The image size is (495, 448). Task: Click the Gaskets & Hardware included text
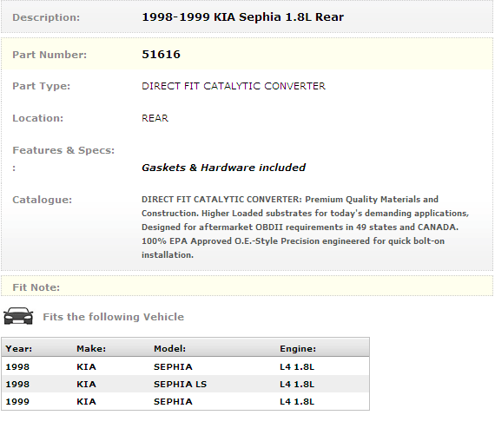pyautogui.click(x=223, y=168)
